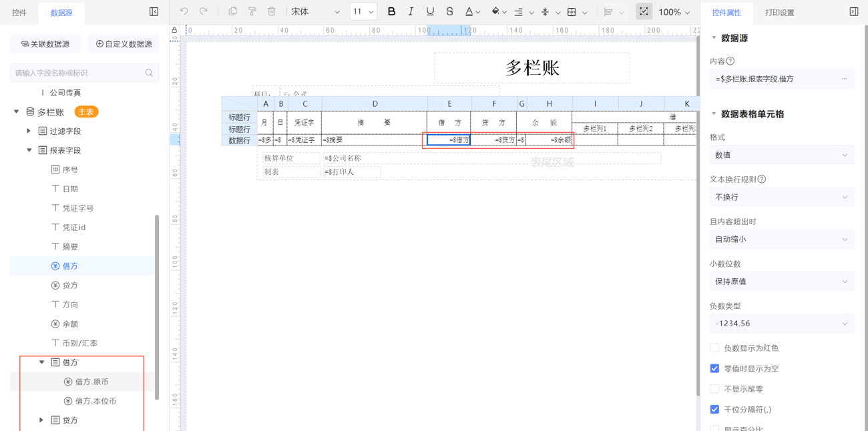
Task: Click the lock icon at ruler corner
Action: click(x=174, y=30)
